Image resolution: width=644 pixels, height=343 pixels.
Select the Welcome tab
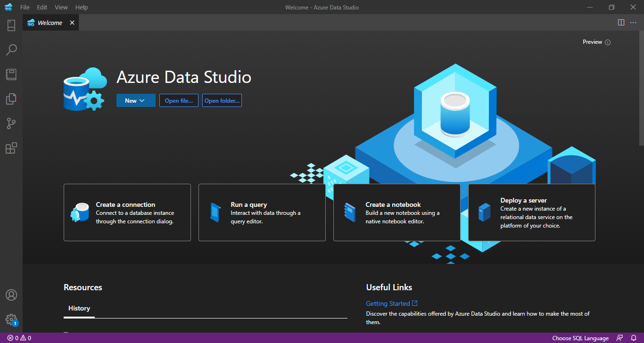click(x=51, y=23)
